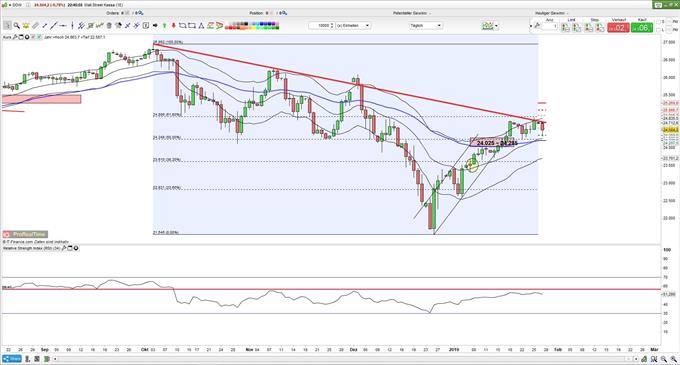Open the chat icon in the top-right corner
Viewport: 680px width, 365px height.
(x=659, y=5)
